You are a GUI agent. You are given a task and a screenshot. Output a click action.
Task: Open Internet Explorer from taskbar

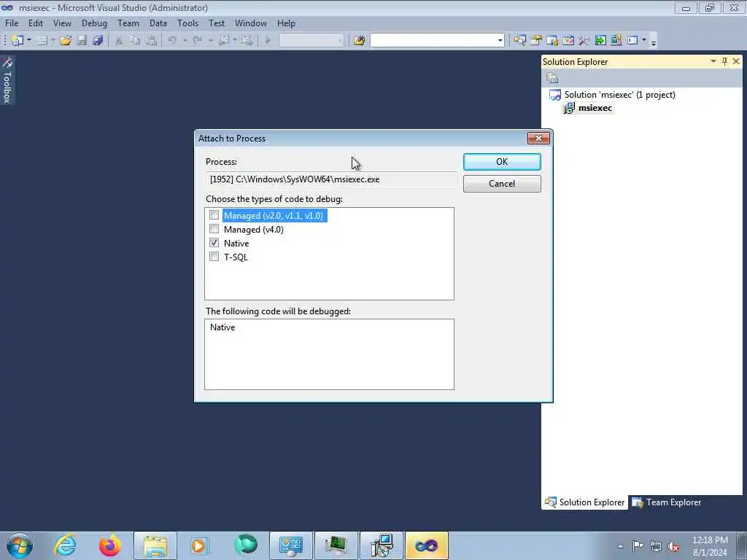(x=65, y=545)
